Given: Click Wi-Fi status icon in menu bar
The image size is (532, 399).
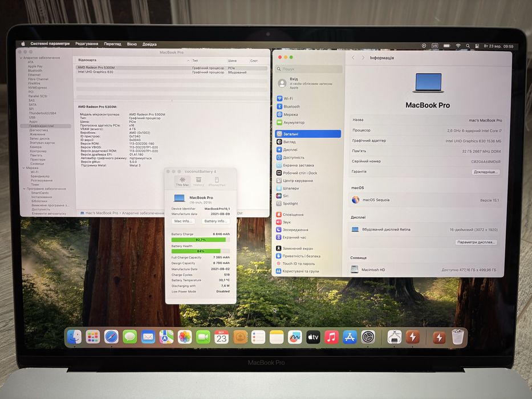Looking at the screenshot, I should pos(458,46).
